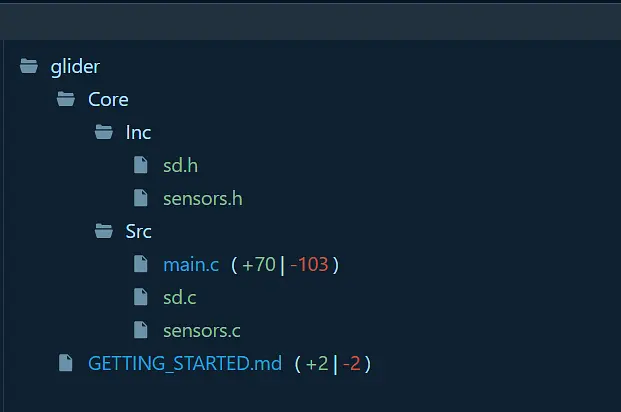Screen dimensions: 621x412
Task: Click the sensors.c file icon
Action: coord(141,330)
